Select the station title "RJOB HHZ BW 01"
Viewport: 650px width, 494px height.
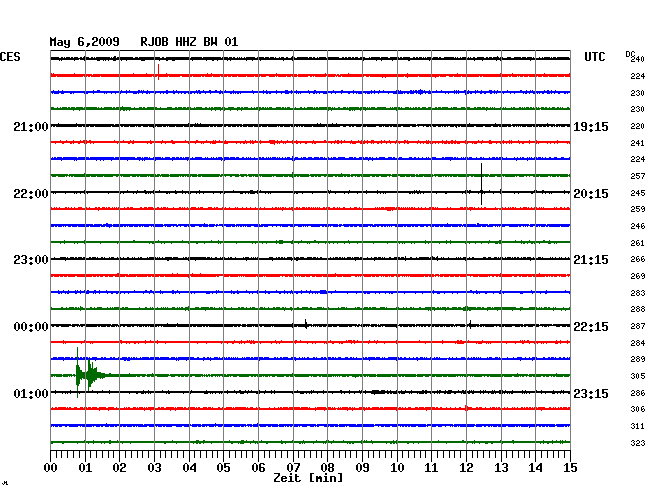coord(189,42)
